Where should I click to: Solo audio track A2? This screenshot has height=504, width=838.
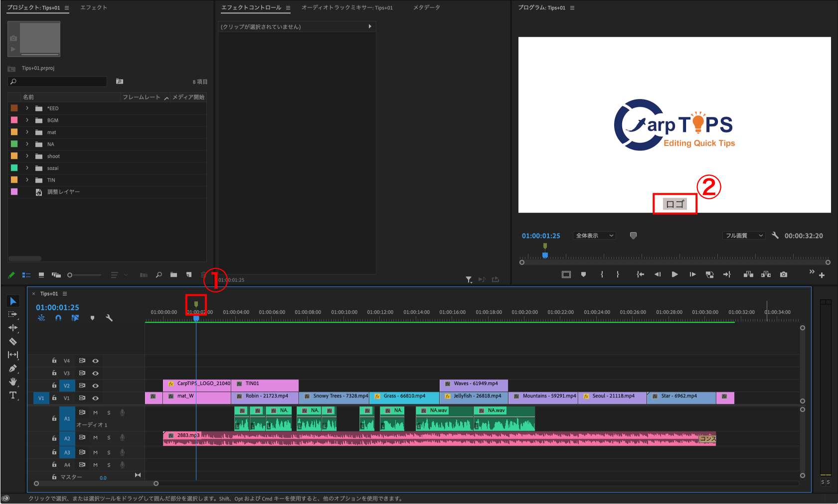pyautogui.click(x=109, y=438)
